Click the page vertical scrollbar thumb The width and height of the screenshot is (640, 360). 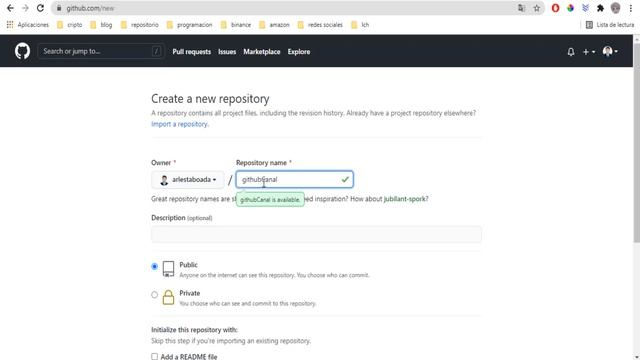tap(636, 143)
